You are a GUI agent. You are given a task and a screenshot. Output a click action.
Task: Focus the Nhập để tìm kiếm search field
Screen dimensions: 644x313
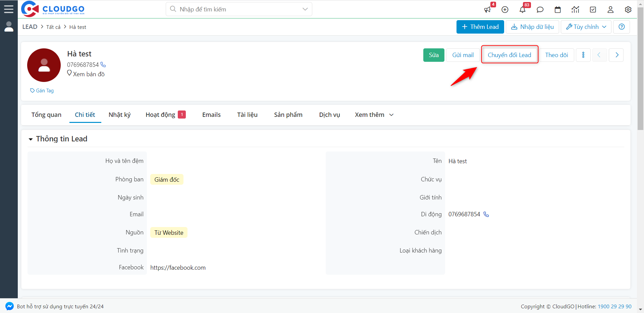click(235, 9)
